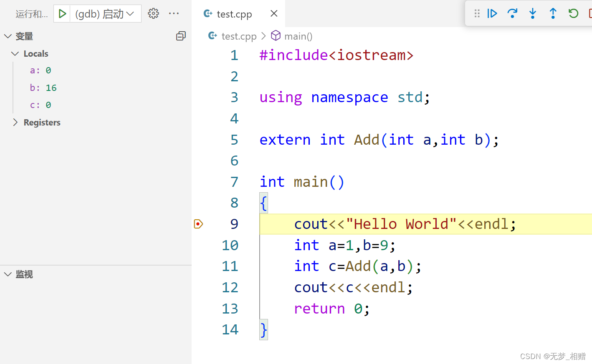
Task: Click the int c=Add(a,b) line
Action: (358, 266)
